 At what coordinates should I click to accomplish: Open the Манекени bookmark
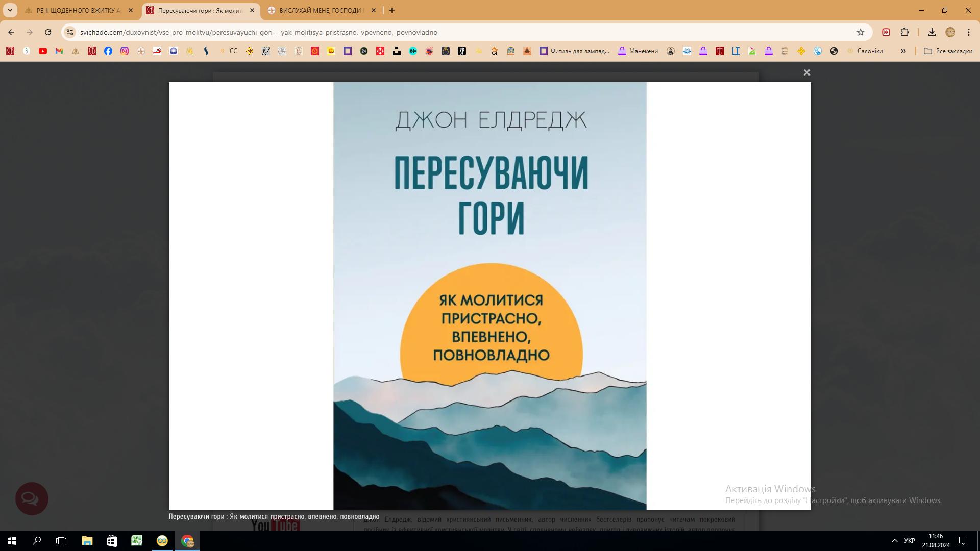point(638,51)
